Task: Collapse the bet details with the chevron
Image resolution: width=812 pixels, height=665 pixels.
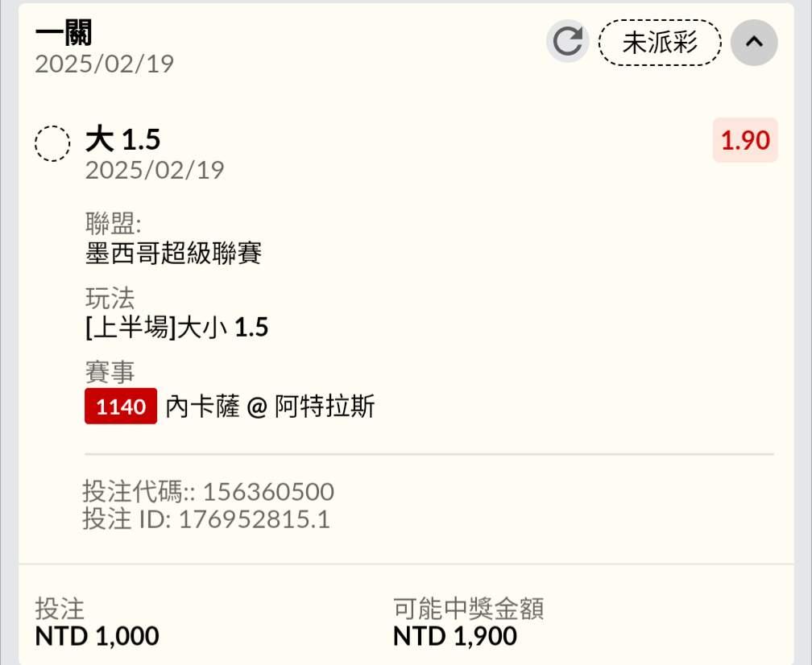Action: 754,42
